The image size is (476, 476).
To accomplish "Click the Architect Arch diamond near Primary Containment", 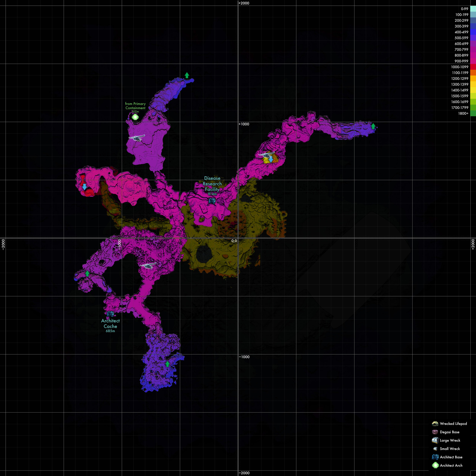I will point(135,117).
